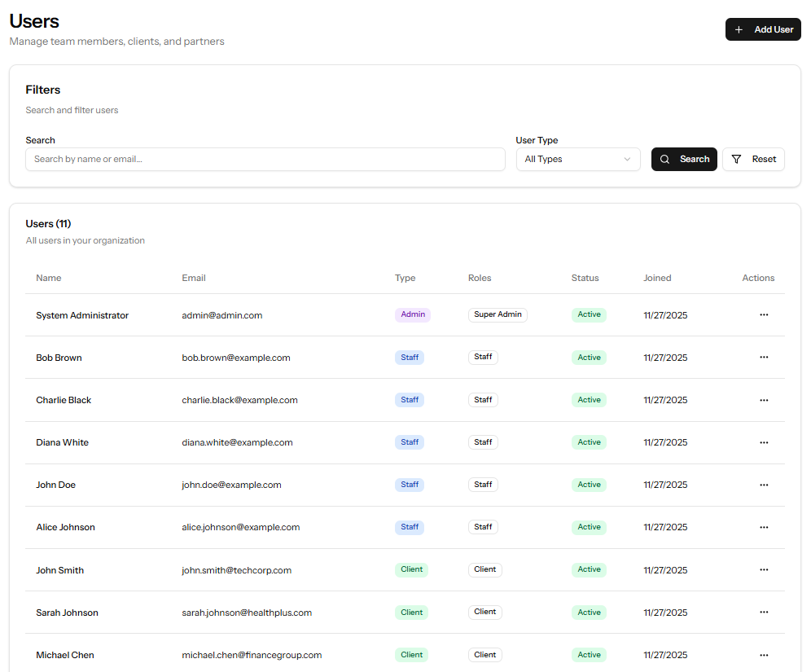
Task: Open actions menu for Charlie Black
Action: click(x=764, y=400)
